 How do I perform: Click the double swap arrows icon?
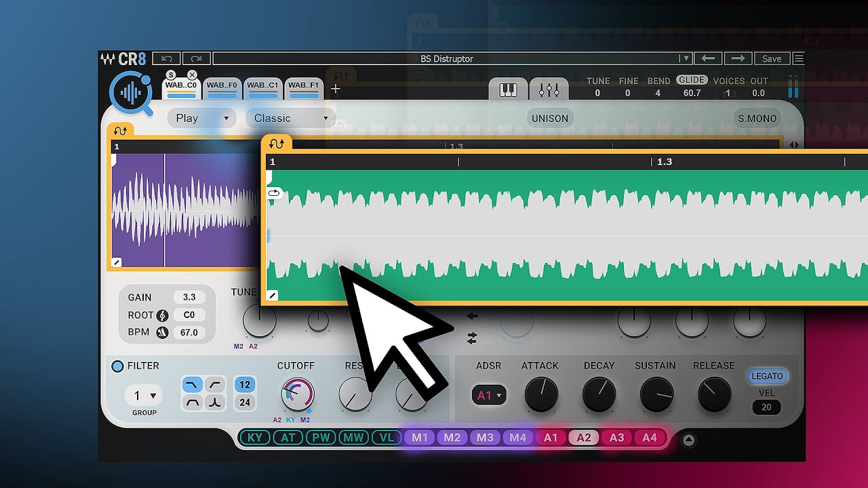click(x=473, y=337)
